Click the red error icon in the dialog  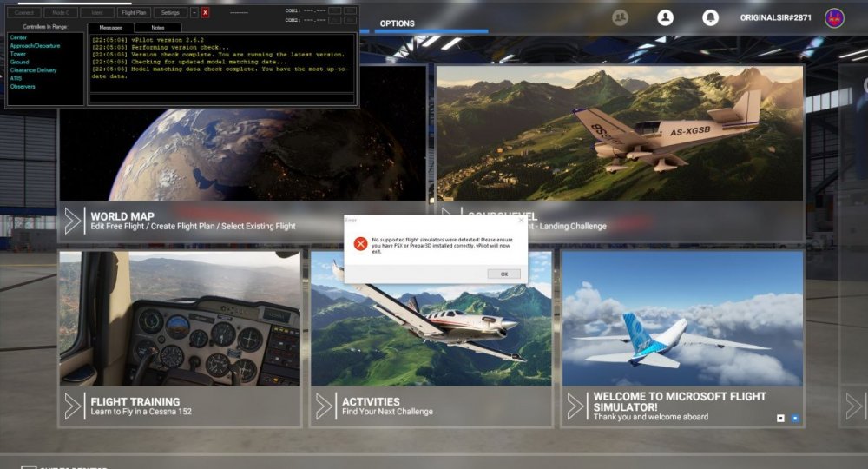coord(360,244)
